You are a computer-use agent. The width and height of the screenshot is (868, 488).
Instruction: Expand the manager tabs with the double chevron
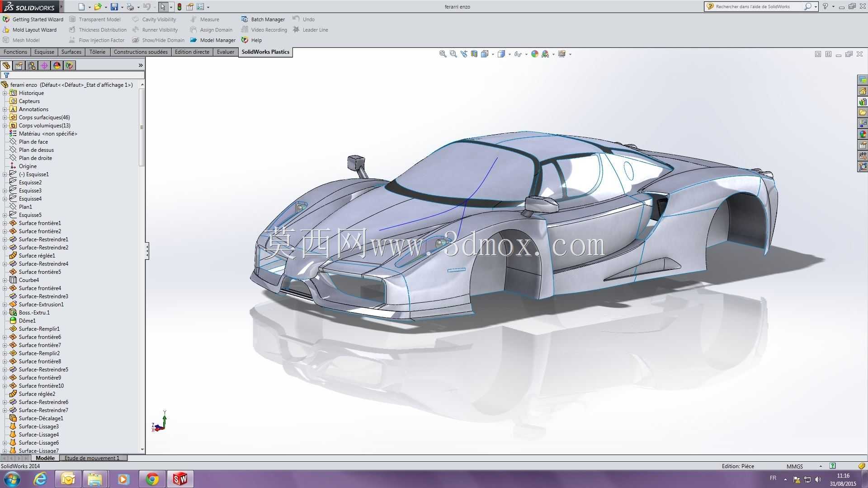pyautogui.click(x=141, y=66)
